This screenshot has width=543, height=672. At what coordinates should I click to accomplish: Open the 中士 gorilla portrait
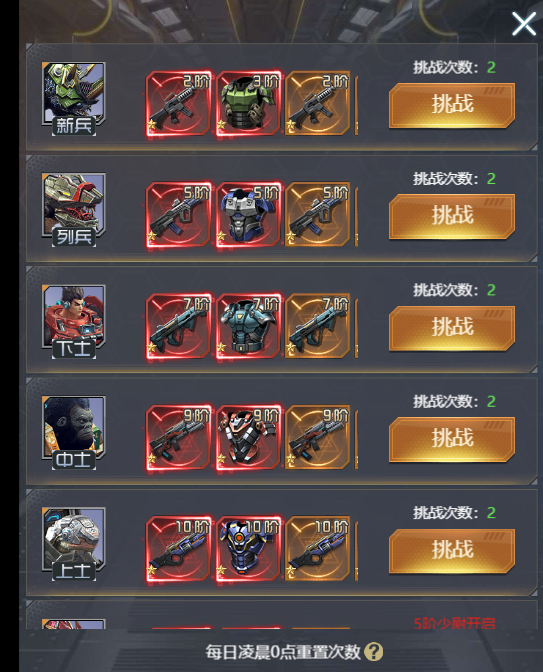(74, 433)
